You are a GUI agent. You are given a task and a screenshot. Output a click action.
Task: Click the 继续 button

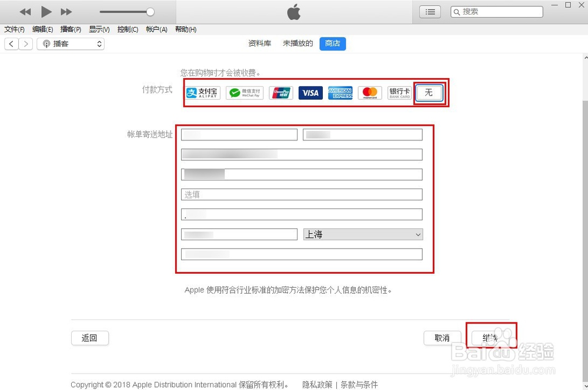tap(490, 338)
